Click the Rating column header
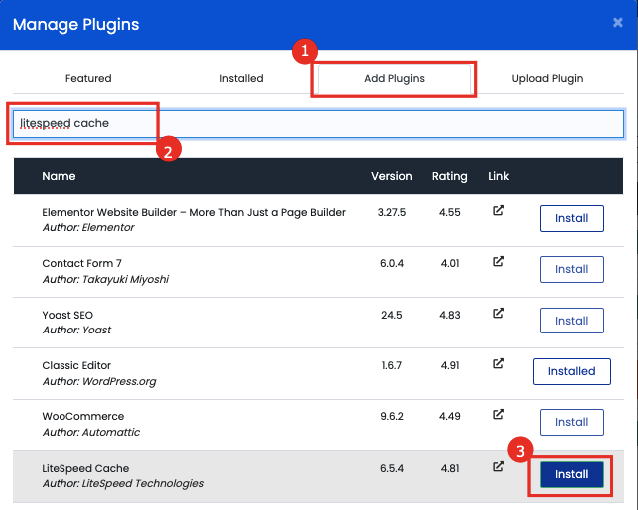This screenshot has width=638, height=510. tap(450, 177)
